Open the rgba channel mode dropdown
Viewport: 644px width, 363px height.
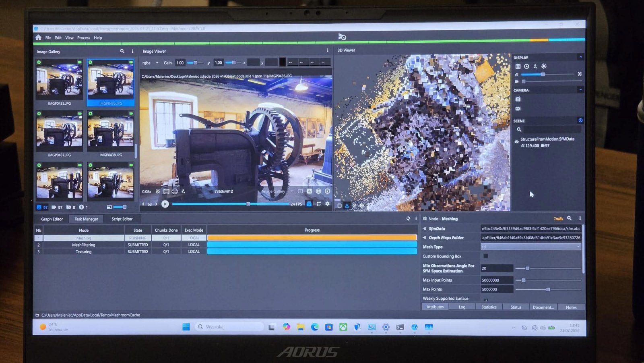pos(151,63)
